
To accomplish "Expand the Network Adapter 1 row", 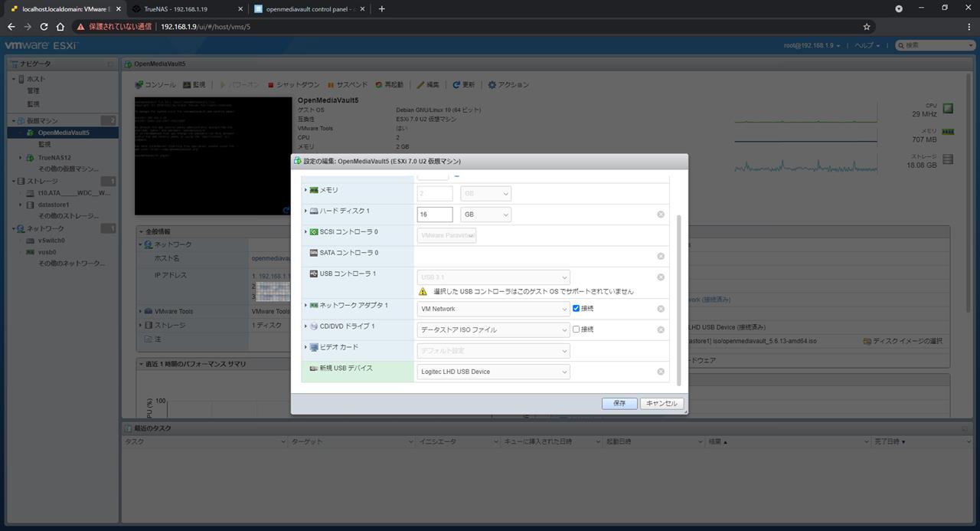I will tap(305, 305).
